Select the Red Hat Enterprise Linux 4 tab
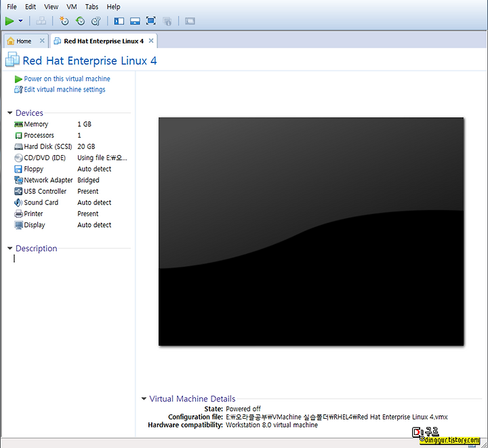This screenshot has height=448, width=488. coord(104,41)
